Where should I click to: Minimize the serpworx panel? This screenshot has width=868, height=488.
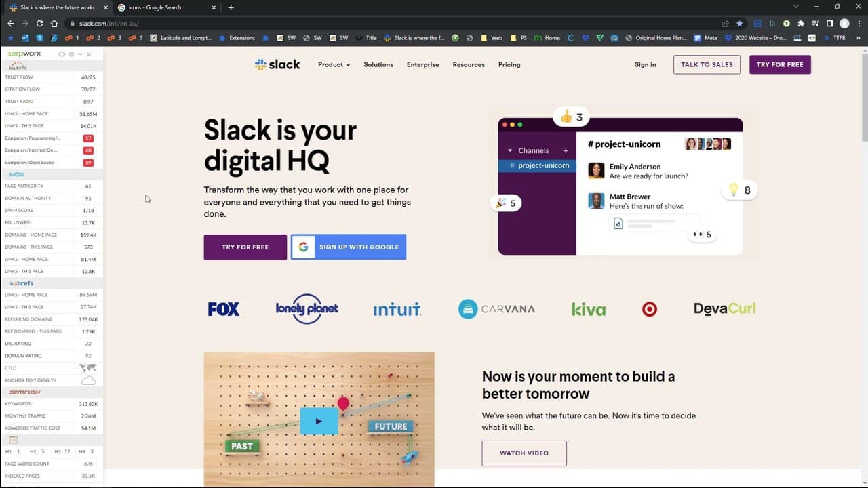(80, 54)
